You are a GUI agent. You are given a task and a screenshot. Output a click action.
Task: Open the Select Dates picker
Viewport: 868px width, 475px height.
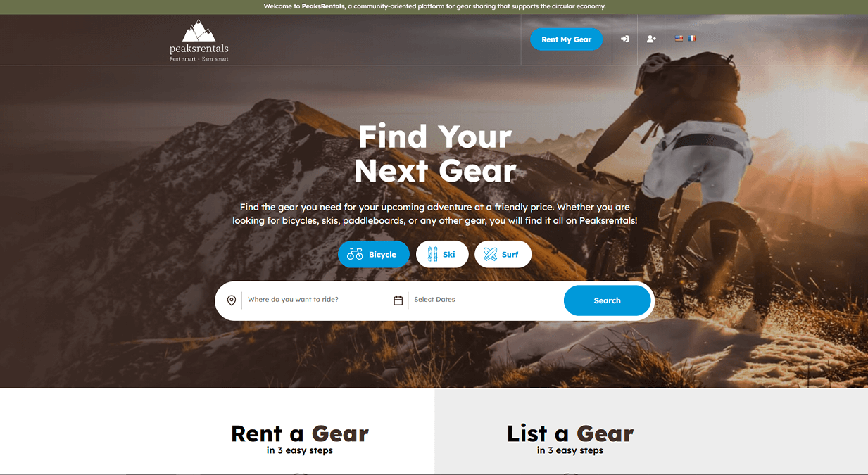(x=486, y=300)
